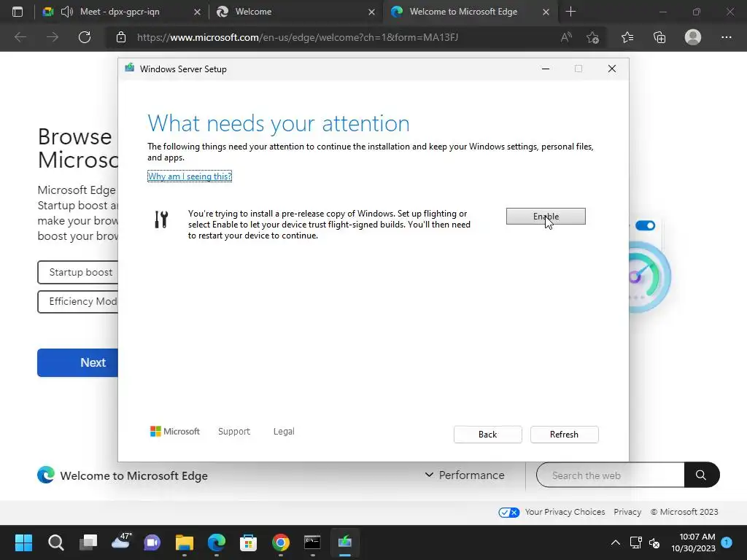Open the Privacy link in footer
747x560 pixels.
coord(627,512)
